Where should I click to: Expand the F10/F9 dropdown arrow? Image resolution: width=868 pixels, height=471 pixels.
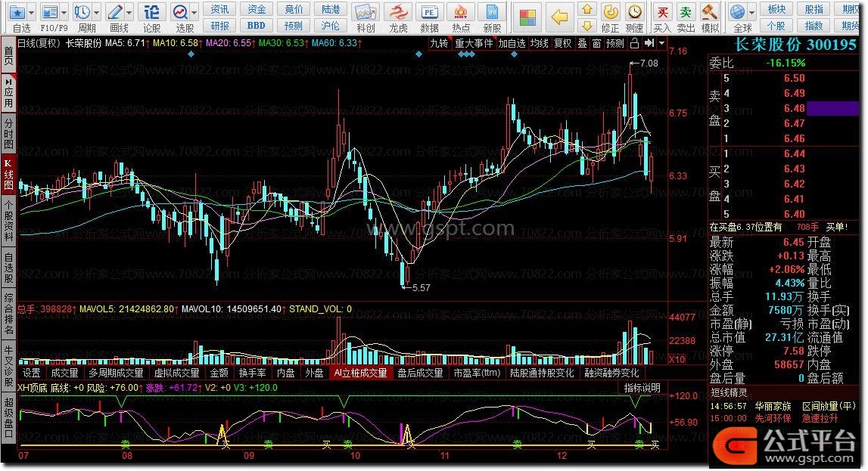(64, 13)
